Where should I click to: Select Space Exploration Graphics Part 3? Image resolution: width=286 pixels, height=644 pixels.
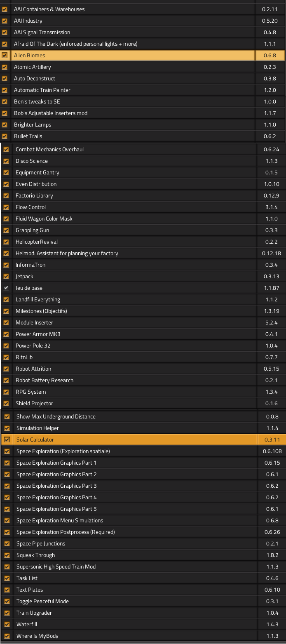point(135,486)
